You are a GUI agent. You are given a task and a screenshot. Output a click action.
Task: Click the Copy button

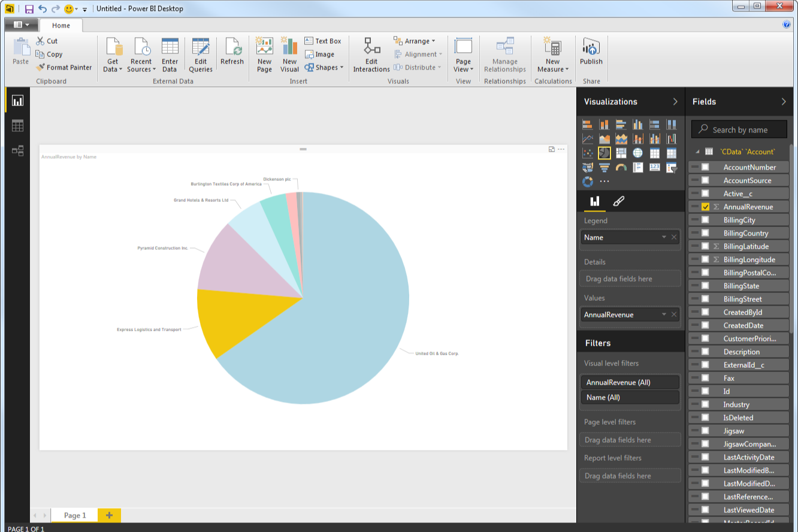(x=49, y=54)
